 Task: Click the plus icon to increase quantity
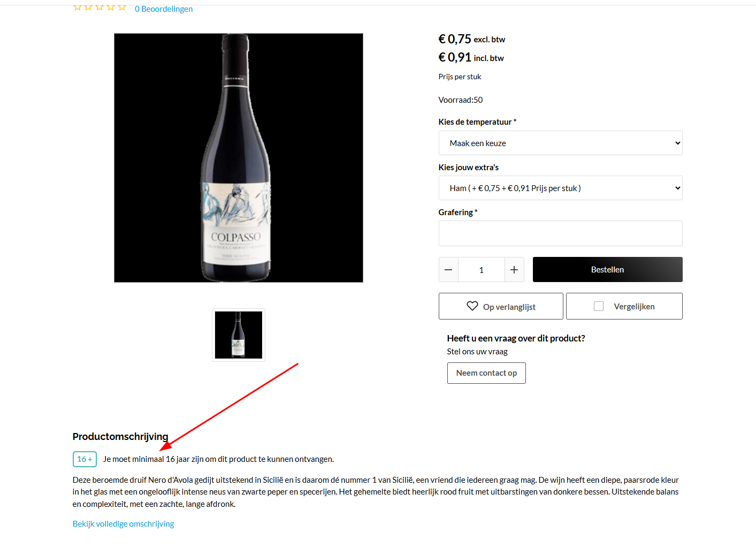[x=514, y=270]
